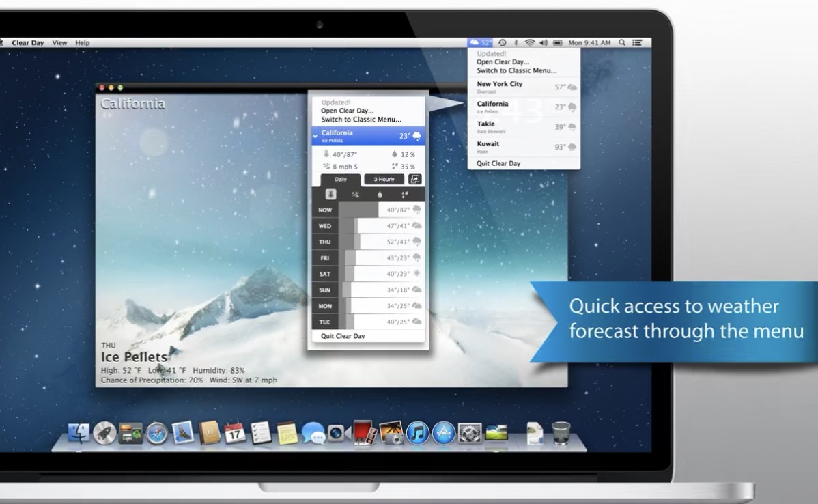Launch iTunes music note icon
The width and height of the screenshot is (818, 504).
[x=417, y=433]
